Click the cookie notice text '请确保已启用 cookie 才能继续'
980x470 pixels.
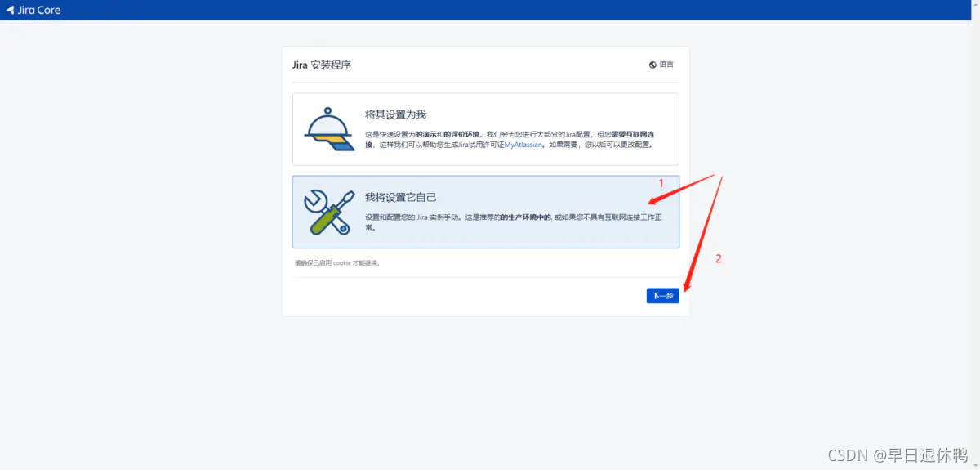[337, 263]
